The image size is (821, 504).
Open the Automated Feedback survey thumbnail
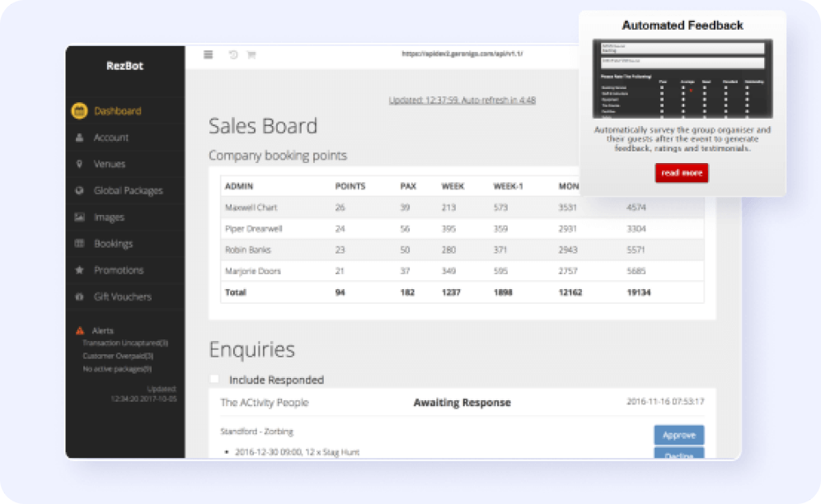(x=683, y=78)
